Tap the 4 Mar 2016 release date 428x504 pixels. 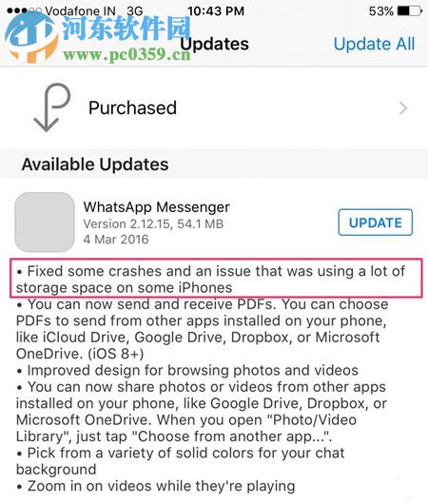click(116, 240)
